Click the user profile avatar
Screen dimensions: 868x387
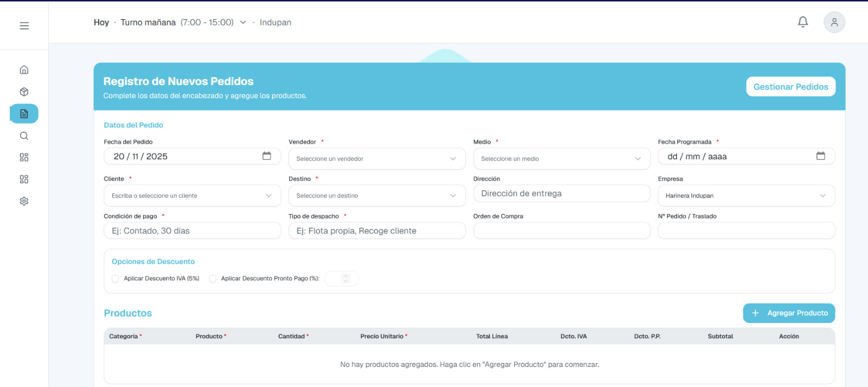tap(834, 22)
